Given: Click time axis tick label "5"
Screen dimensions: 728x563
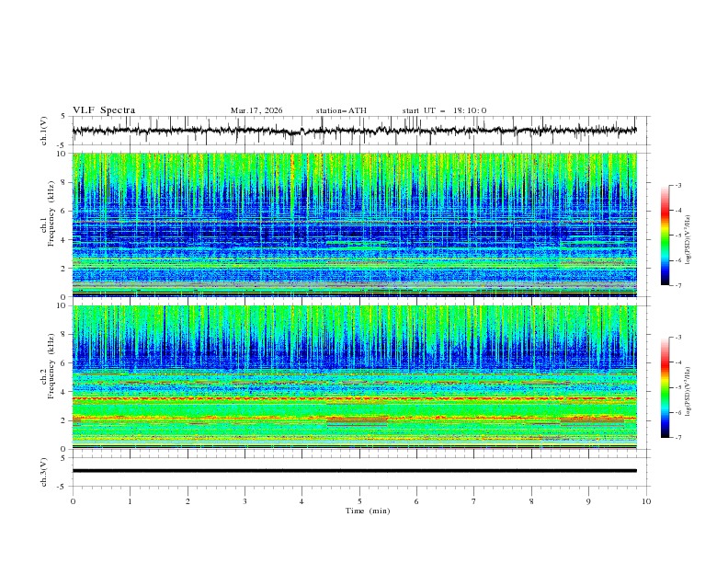Looking at the screenshot, I should (x=359, y=501).
